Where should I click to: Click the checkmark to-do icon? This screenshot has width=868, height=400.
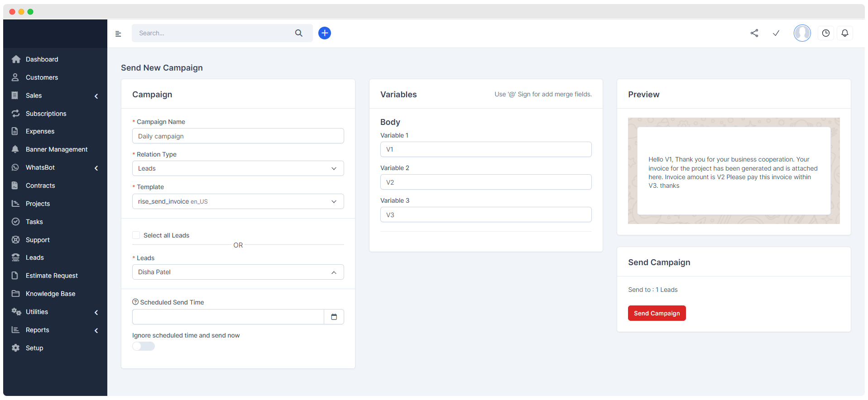click(776, 33)
